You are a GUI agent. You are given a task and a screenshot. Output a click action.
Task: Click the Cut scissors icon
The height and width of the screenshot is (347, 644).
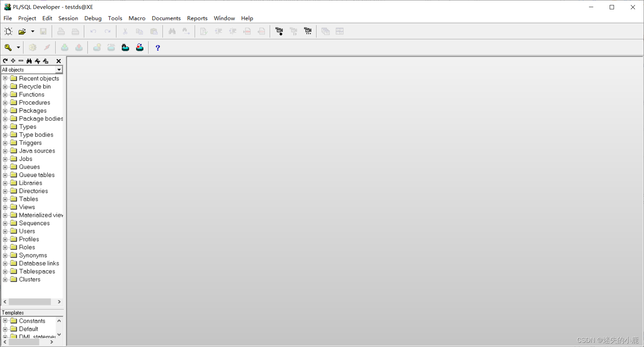[x=125, y=31]
